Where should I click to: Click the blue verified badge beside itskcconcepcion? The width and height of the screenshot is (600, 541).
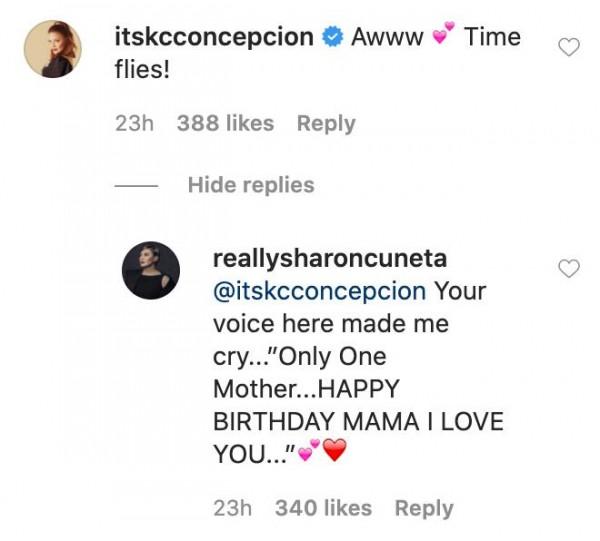point(331,38)
